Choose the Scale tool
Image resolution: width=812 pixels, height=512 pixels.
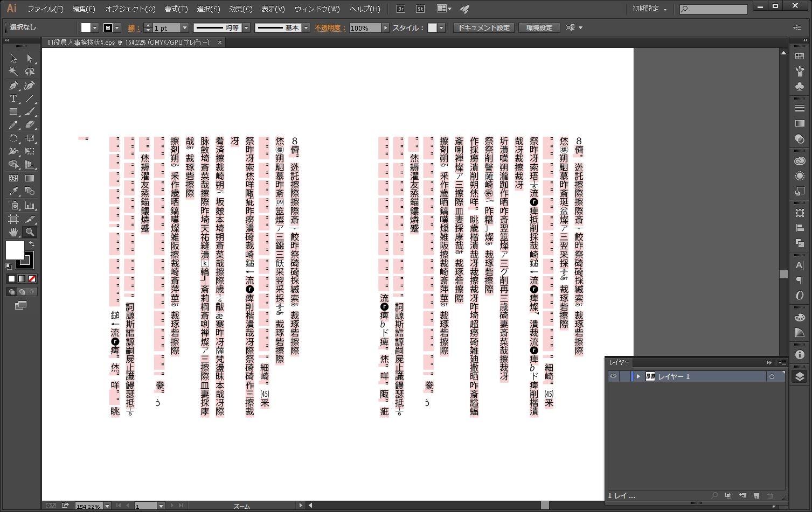tap(30, 138)
